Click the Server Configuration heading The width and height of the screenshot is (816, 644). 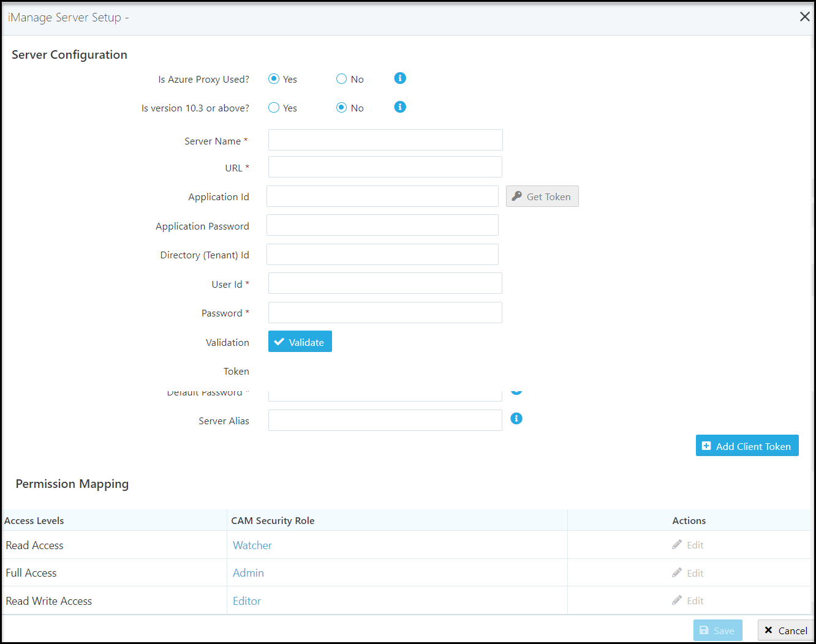click(x=69, y=55)
